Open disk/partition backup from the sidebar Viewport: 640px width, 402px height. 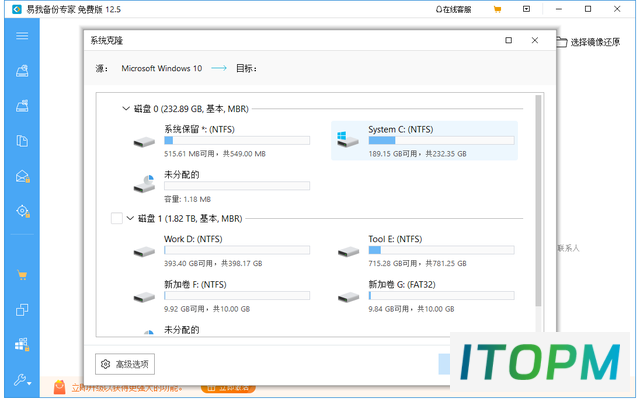click(22, 71)
